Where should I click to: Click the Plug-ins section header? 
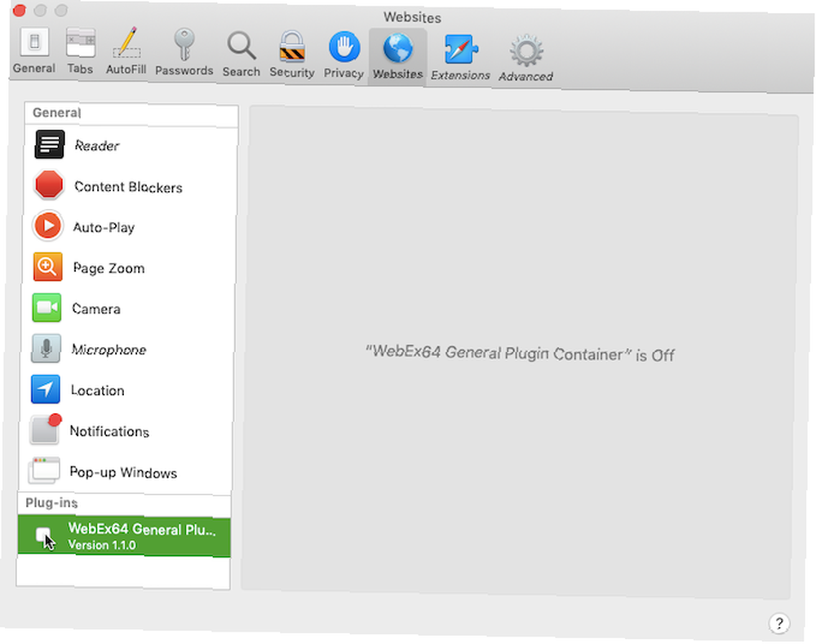pyautogui.click(x=51, y=503)
